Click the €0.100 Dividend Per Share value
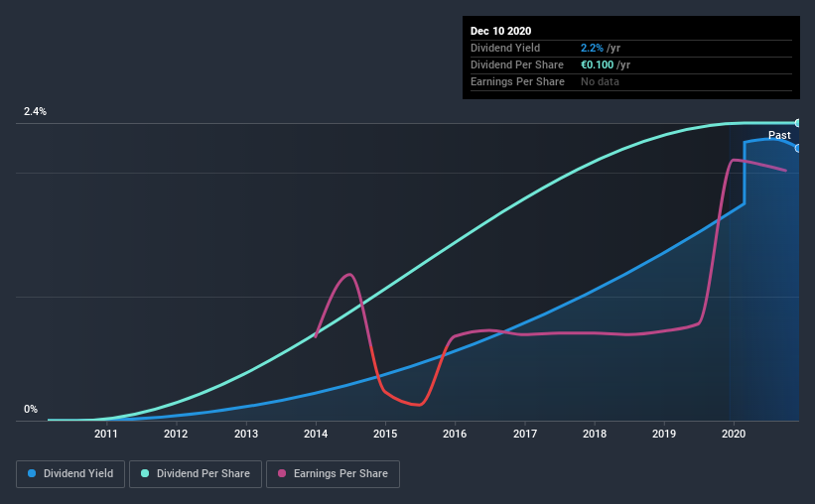 [598, 64]
